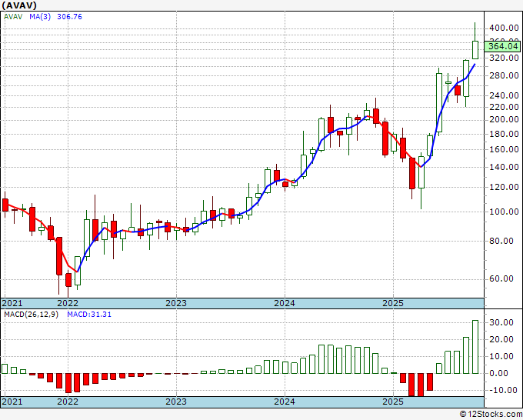This screenshot has width=523, height=420.
Task: Click the tallest rightmost MACD histogram bar
Action: point(475,347)
